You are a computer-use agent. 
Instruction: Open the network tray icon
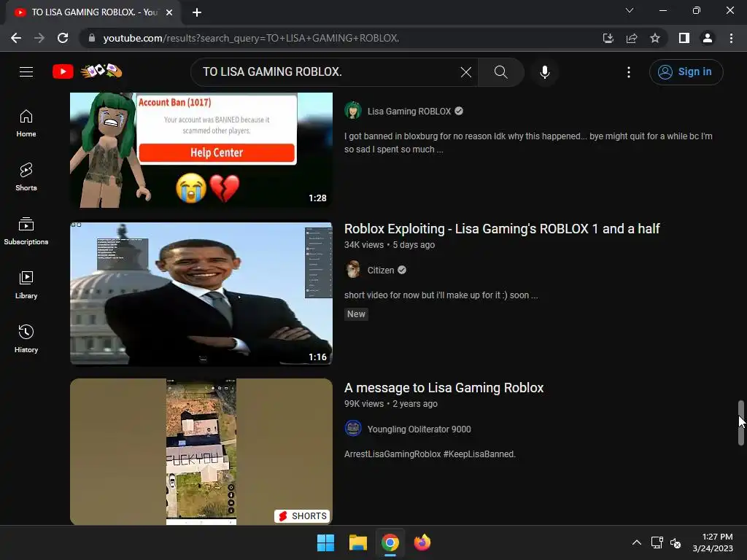click(657, 542)
